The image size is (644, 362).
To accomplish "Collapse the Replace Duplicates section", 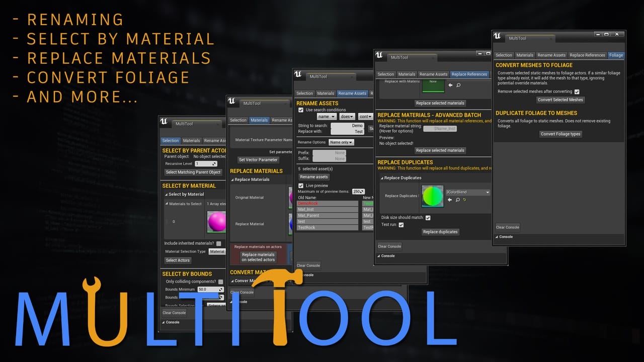I will tap(381, 177).
